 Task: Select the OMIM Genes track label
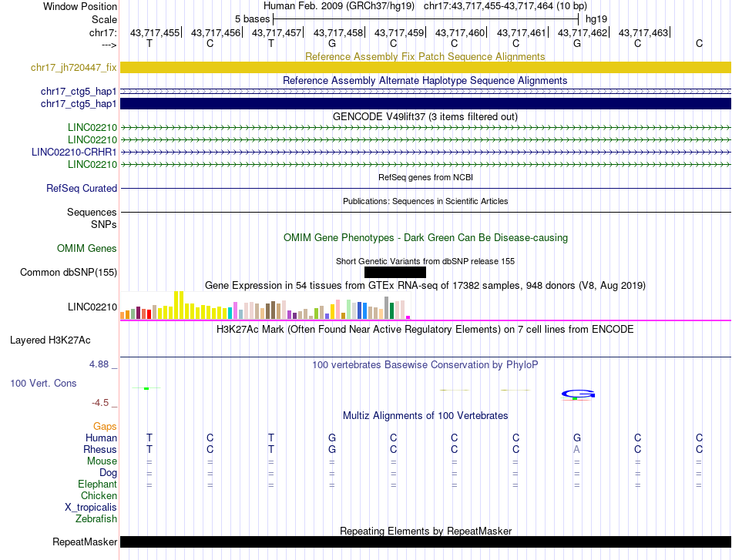point(86,249)
